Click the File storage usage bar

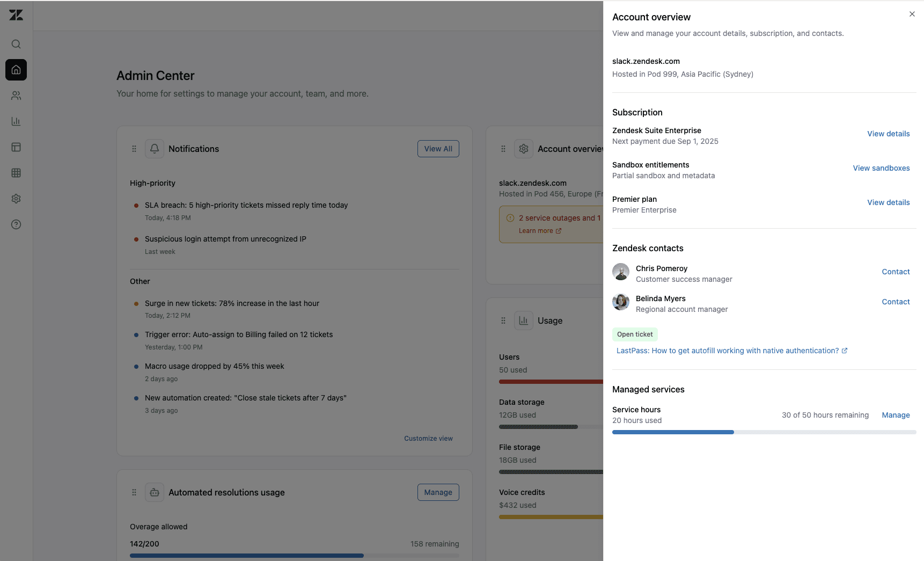coord(551,472)
